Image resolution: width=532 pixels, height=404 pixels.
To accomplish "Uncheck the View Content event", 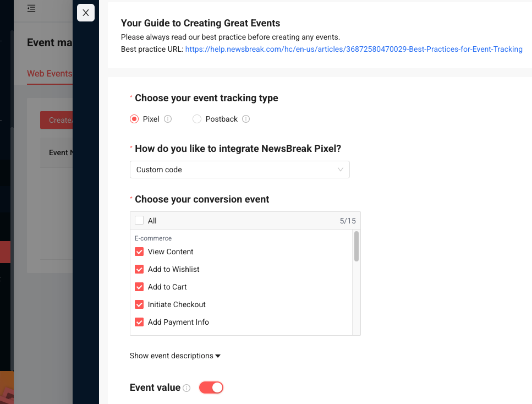I will [x=139, y=252].
